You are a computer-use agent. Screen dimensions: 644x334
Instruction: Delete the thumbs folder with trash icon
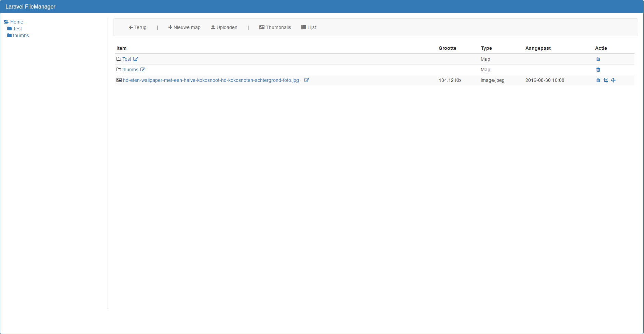pos(598,70)
